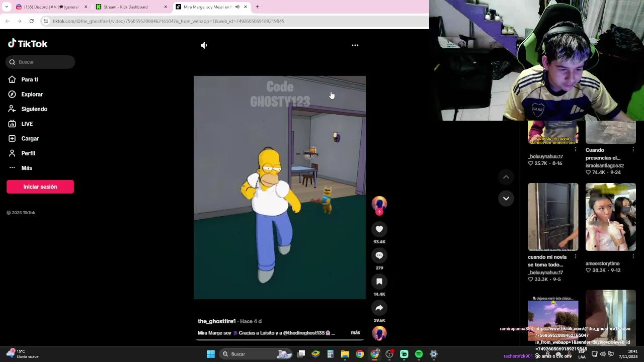Open the dark doorway 'cuando mi novia se toma todo' thumbnail

(553, 217)
